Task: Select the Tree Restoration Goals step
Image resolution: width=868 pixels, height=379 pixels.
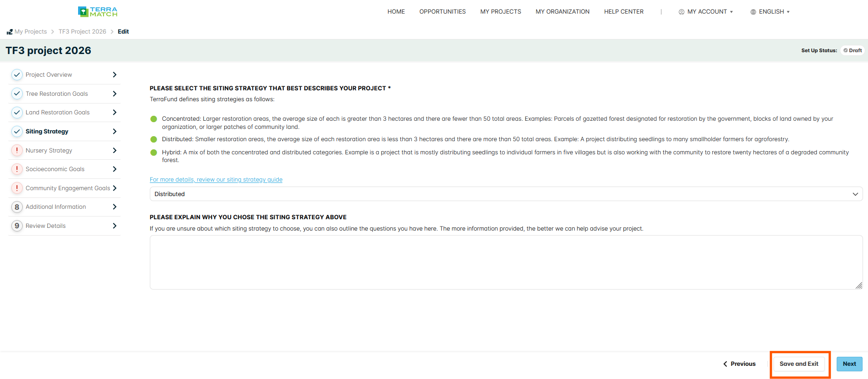Action: (x=57, y=94)
